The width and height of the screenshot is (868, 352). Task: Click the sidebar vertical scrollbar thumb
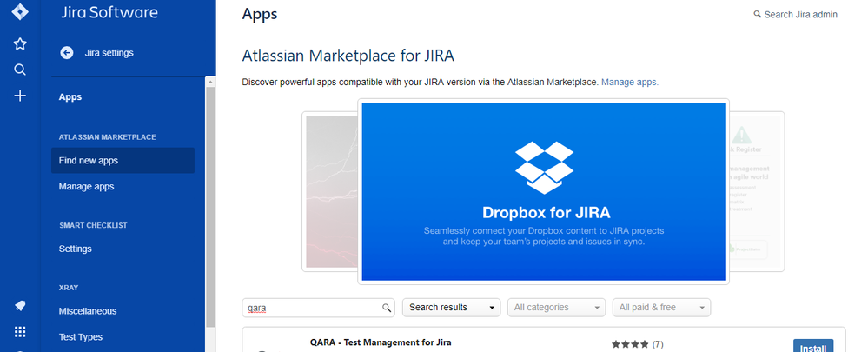[210, 206]
